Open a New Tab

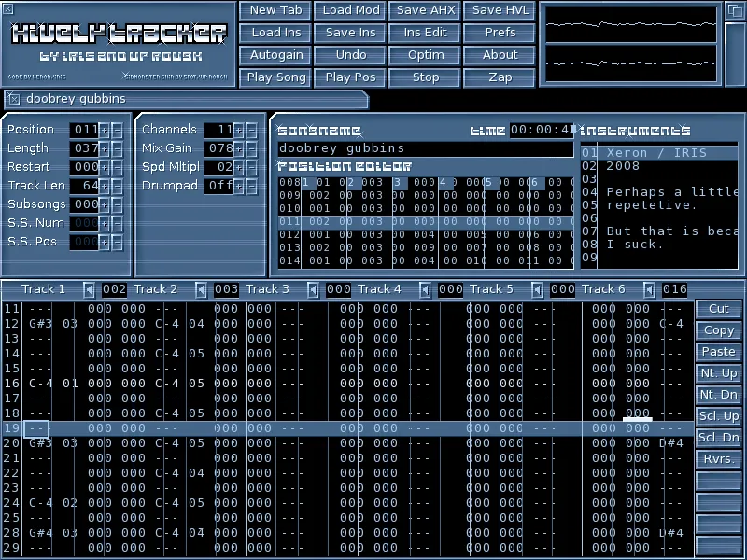coord(276,10)
